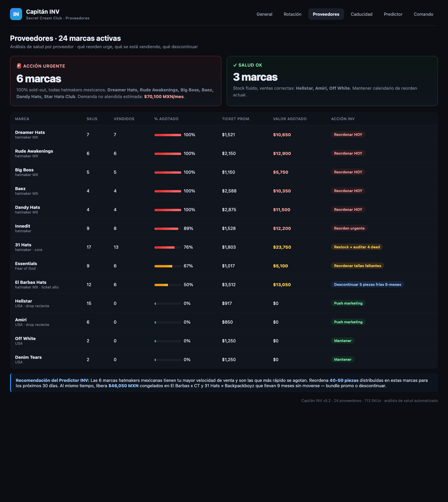The image size is (448, 502).
Task: Select the Big Boss brand name
Action: click(x=24, y=170)
